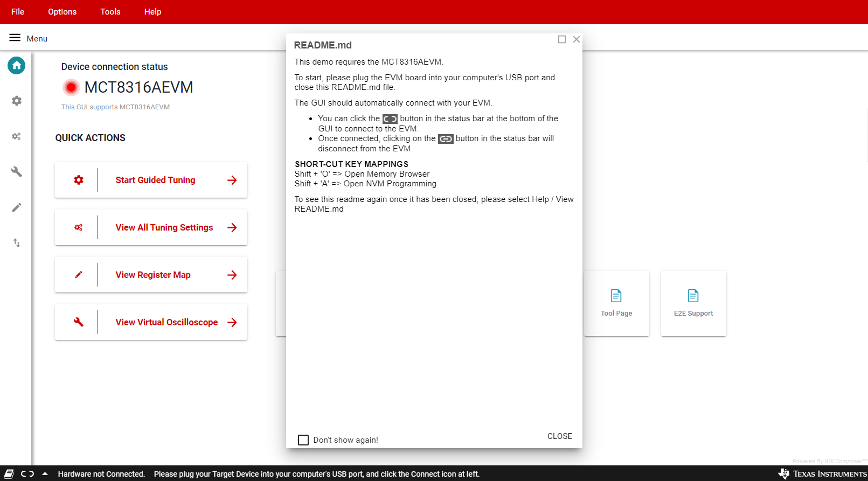Screen dimensions: 868x481
Task: Open all tuning settings gears in sidebar
Action: pyautogui.click(x=17, y=136)
